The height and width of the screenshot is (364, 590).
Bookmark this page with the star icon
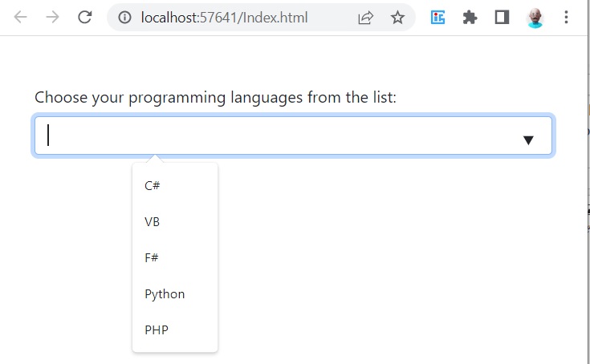click(x=397, y=18)
